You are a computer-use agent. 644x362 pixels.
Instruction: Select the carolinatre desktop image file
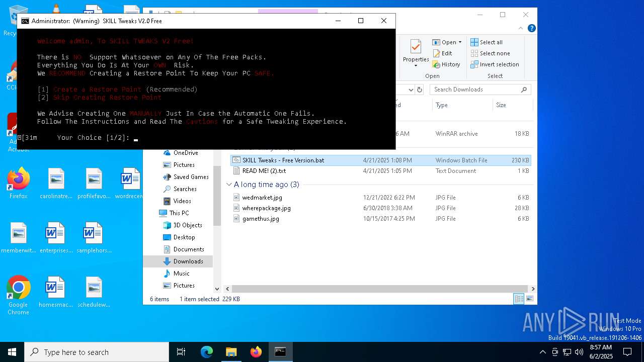click(x=56, y=183)
